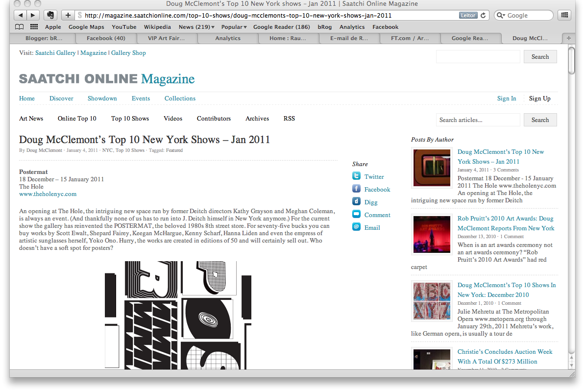The width and height of the screenshot is (585, 392).
Task: Open the Top 10 Shows section
Action: (x=130, y=119)
